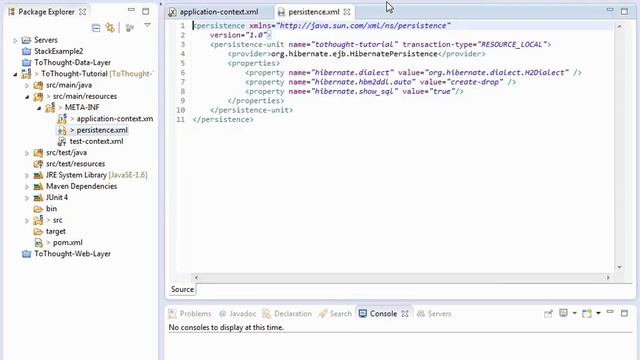Toggle Link with Editor icon

tap(110, 27)
